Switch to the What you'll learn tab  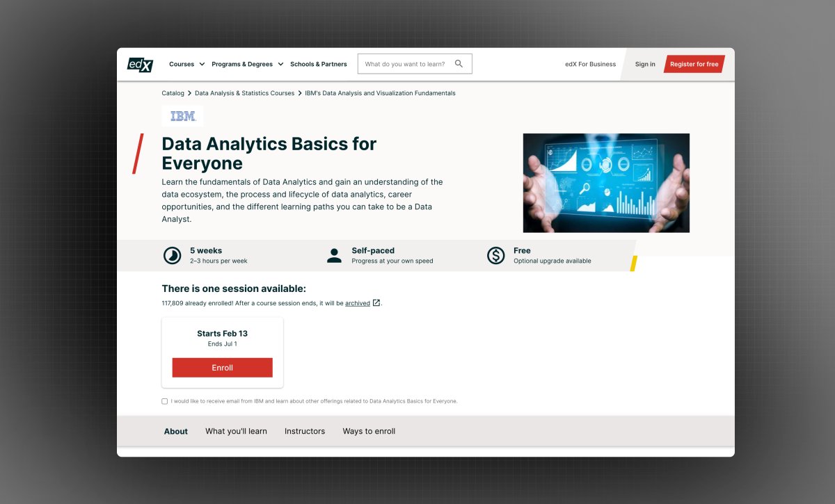point(236,431)
